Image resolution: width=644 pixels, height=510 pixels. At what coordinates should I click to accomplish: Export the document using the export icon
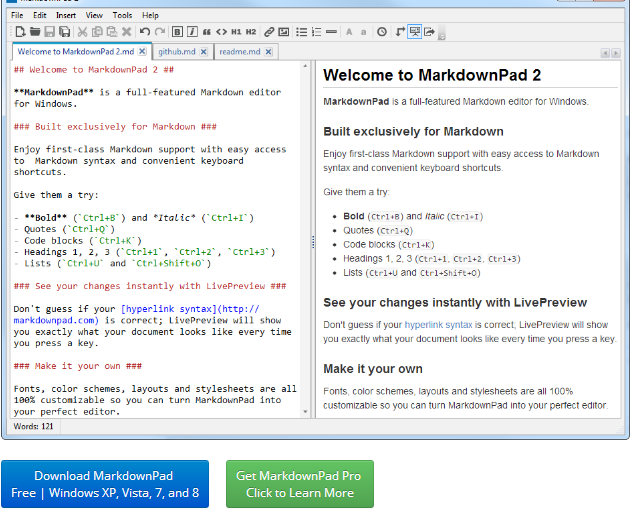[429, 32]
